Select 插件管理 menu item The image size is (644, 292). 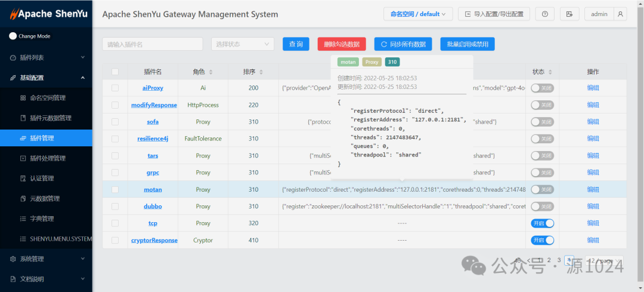point(46,138)
